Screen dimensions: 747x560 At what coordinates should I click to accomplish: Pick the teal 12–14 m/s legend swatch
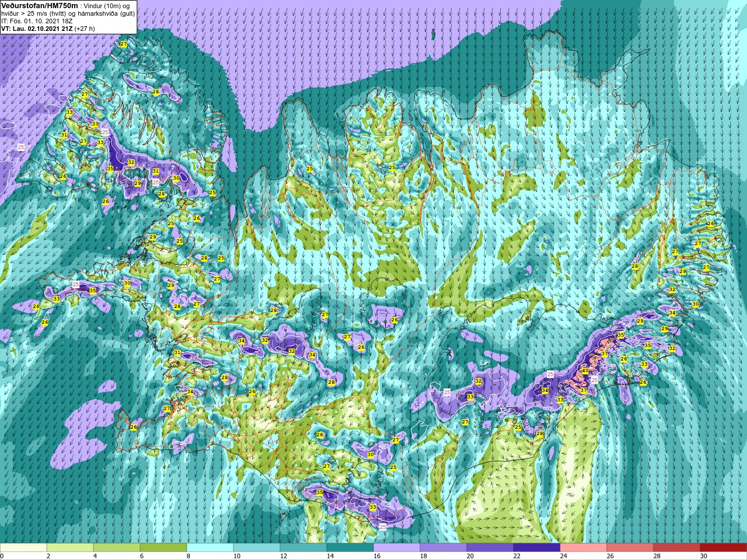coord(303,548)
